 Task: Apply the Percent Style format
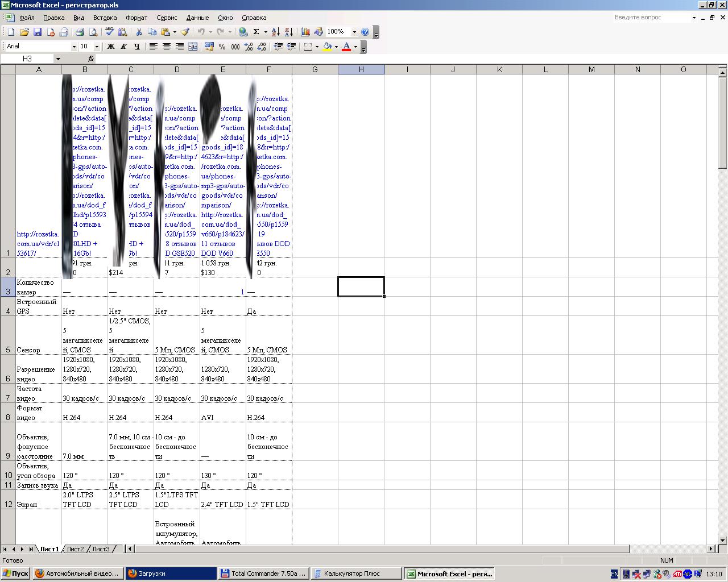(222, 47)
